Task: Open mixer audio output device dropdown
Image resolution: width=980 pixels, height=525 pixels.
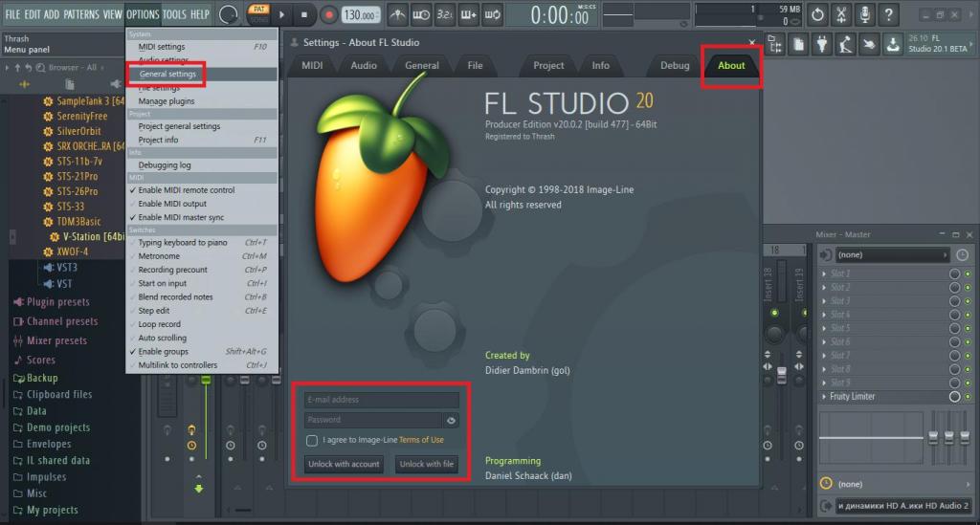Action: (x=903, y=506)
